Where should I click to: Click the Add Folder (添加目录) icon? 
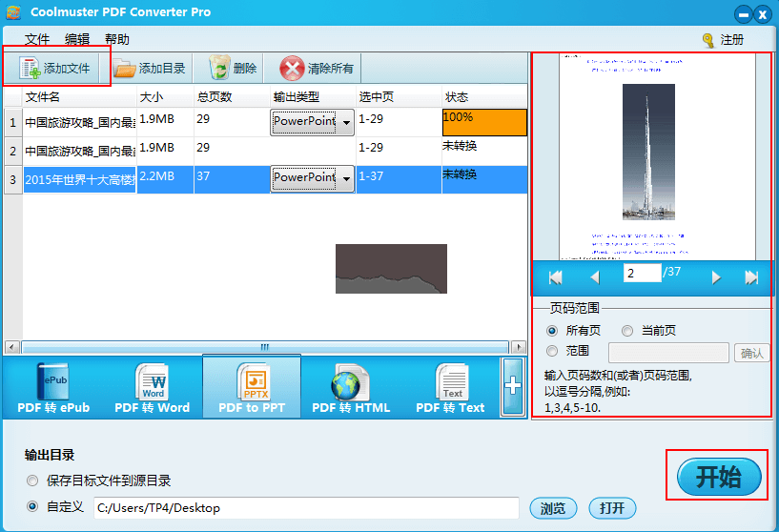(x=124, y=68)
